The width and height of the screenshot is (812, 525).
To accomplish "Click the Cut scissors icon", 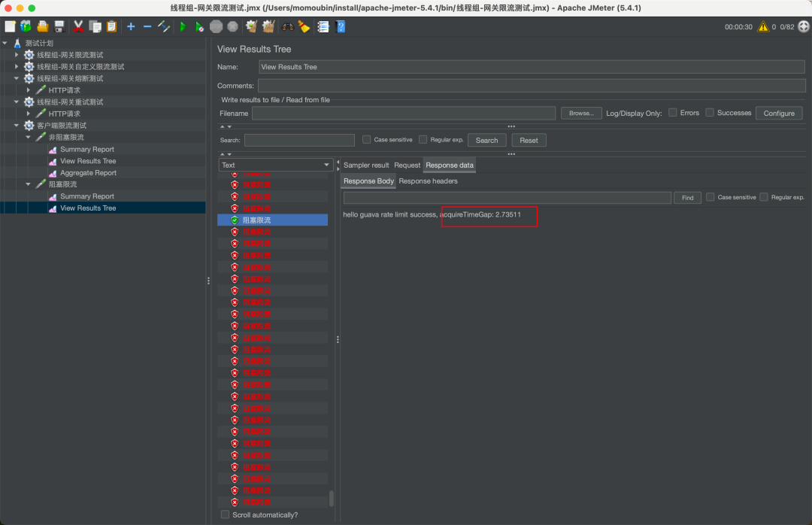I will pyautogui.click(x=78, y=26).
